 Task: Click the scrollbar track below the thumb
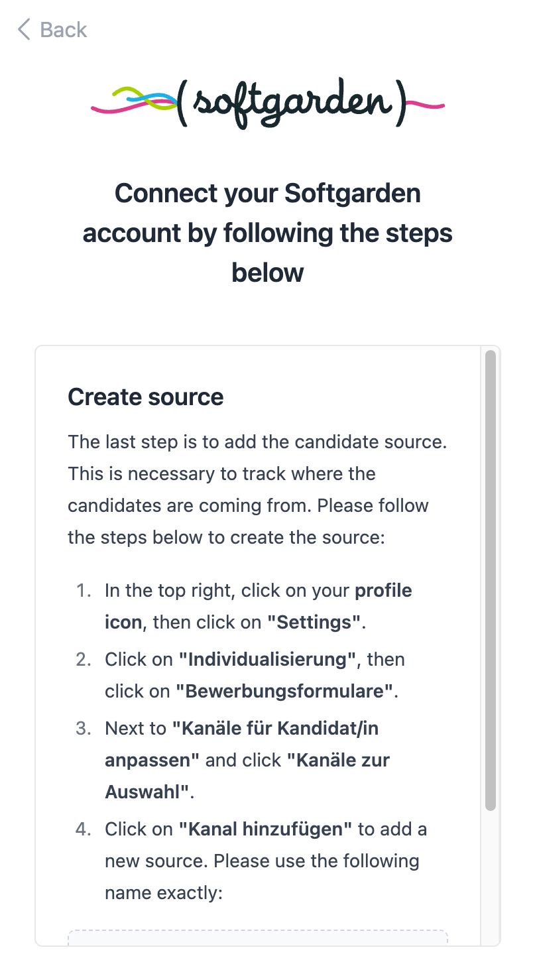click(x=490, y=875)
